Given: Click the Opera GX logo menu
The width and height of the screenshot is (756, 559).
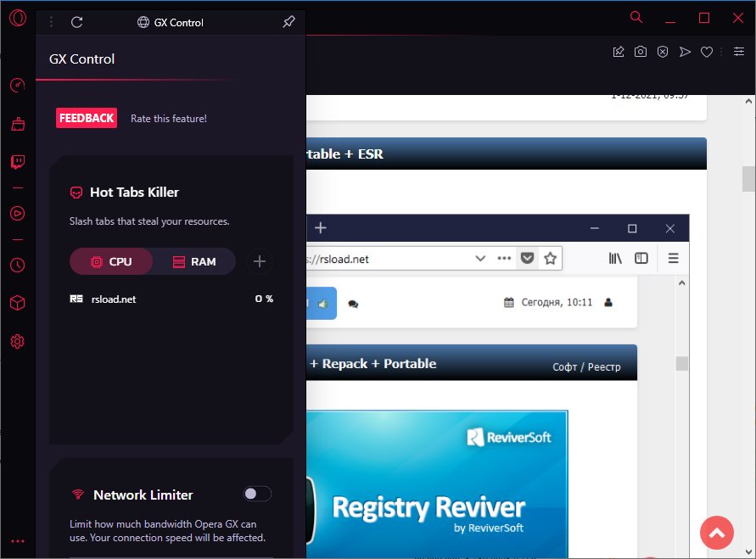Looking at the screenshot, I should pyautogui.click(x=18, y=18).
